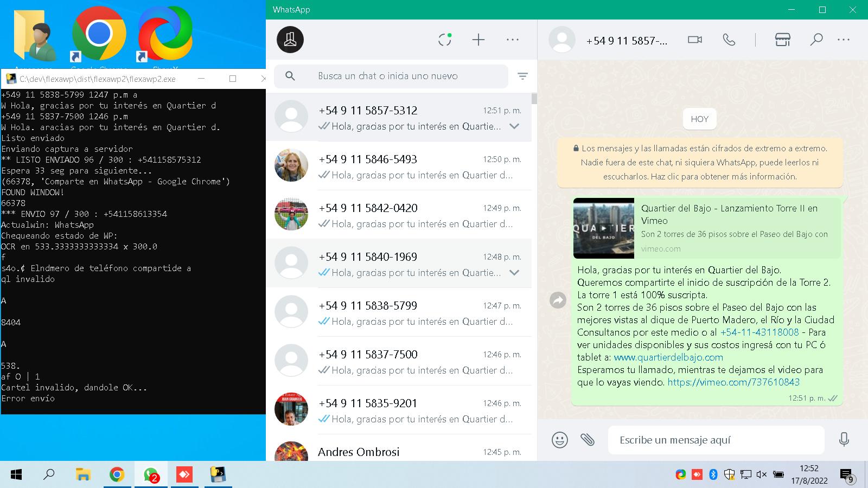Start a video call with contact

pos(695,40)
